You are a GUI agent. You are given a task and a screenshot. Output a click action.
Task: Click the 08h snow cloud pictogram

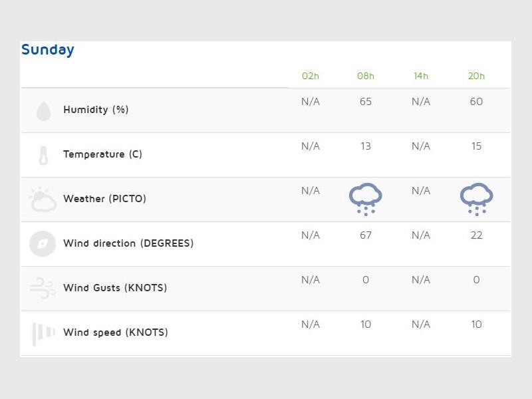point(366,199)
